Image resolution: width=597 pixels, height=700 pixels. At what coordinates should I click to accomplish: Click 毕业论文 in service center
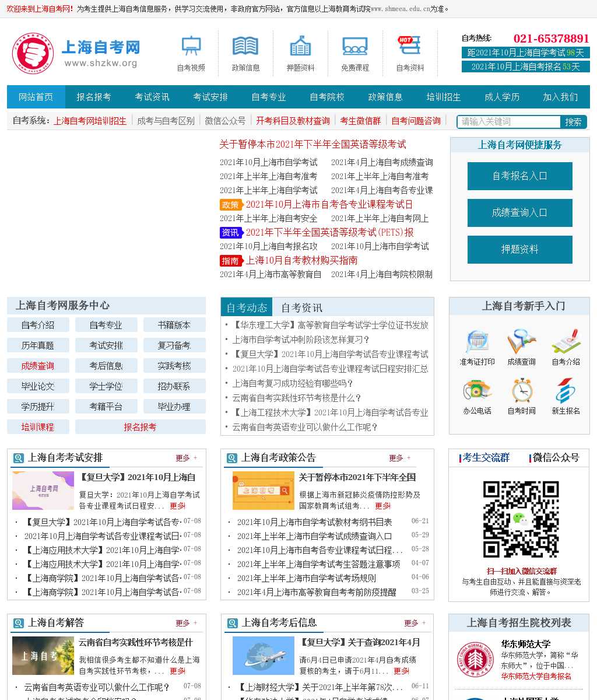38,386
